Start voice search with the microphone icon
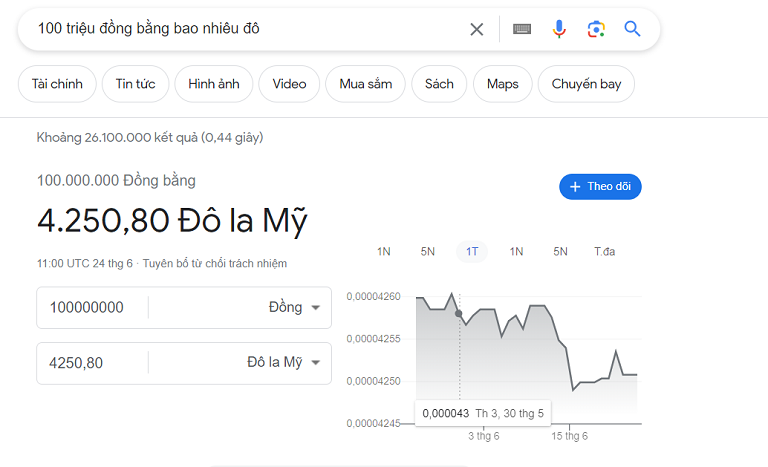 tap(559, 29)
